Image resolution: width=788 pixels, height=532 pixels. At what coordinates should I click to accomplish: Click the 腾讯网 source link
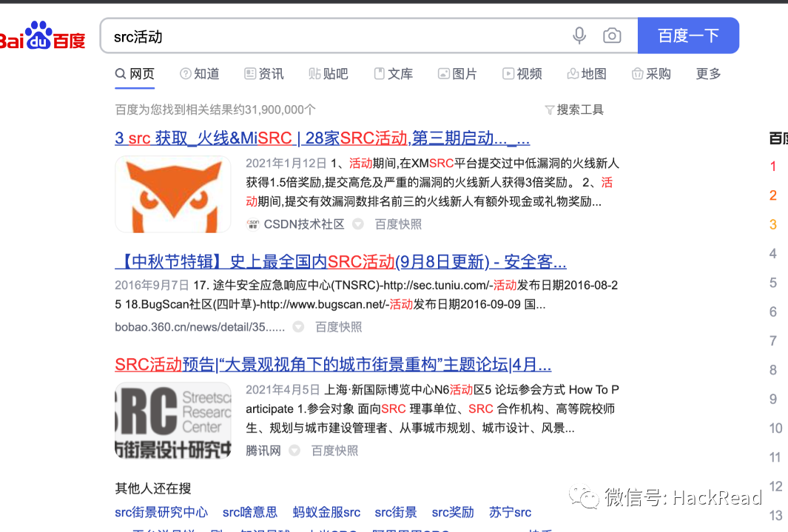pyautogui.click(x=263, y=451)
